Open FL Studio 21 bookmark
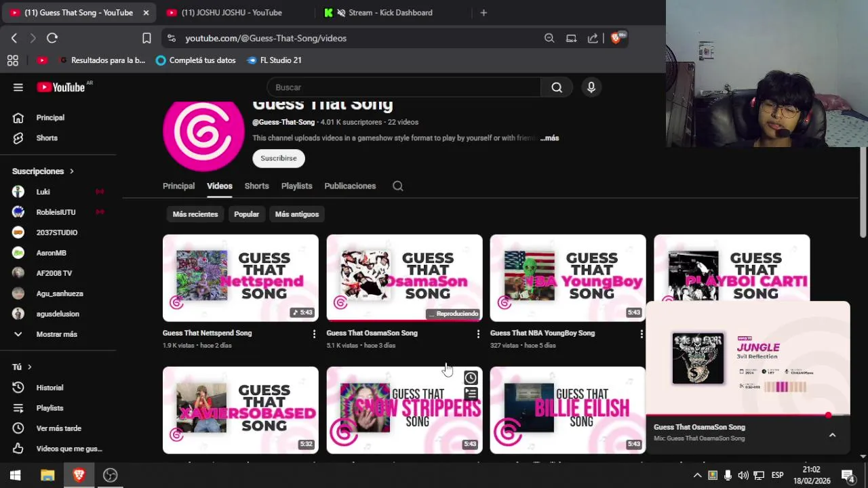This screenshot has height=488, width=868. [x=274, y=60]
